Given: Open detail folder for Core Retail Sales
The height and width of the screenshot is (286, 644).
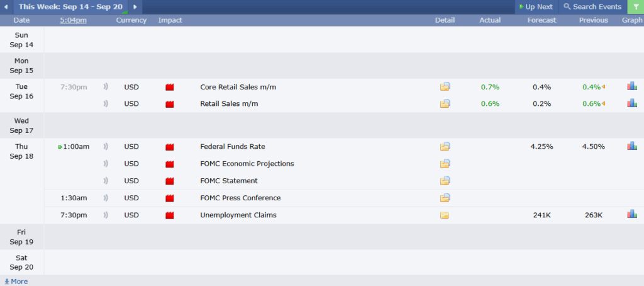Looking at the screenshot, I should (x=445, y=86).
